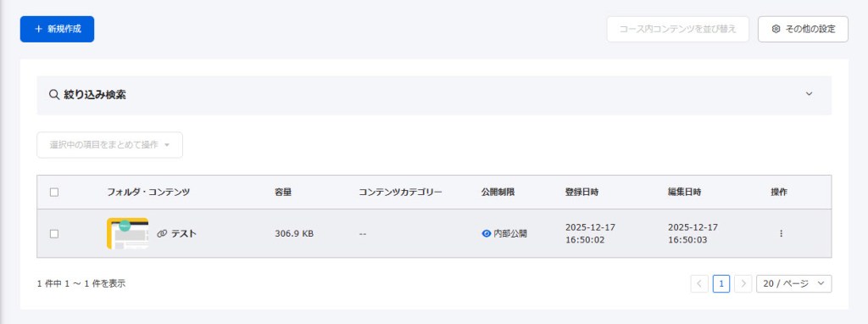The image size is (868, 324).
Task: Click the コース内コンテンツを並び替え button
Action: pos(677,30)
